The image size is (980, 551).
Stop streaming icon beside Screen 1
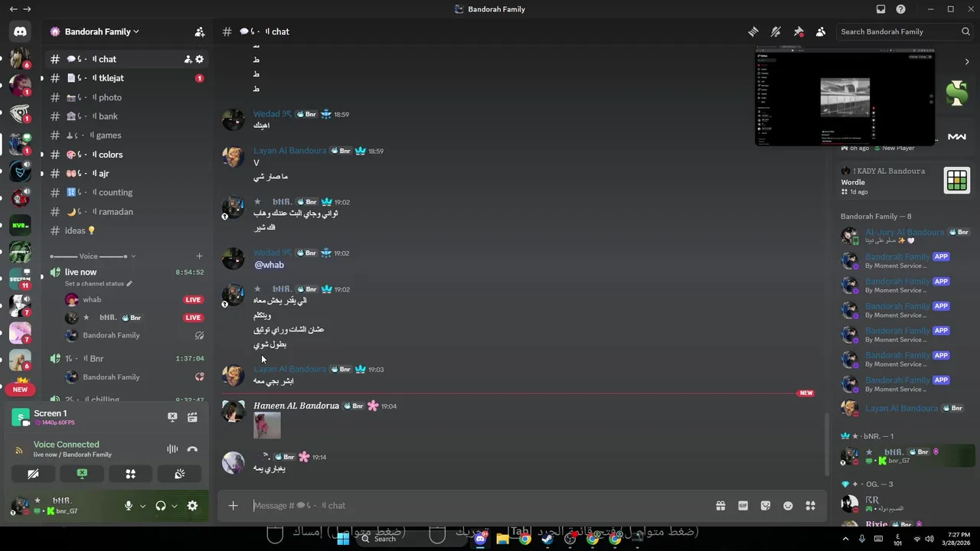172,417
